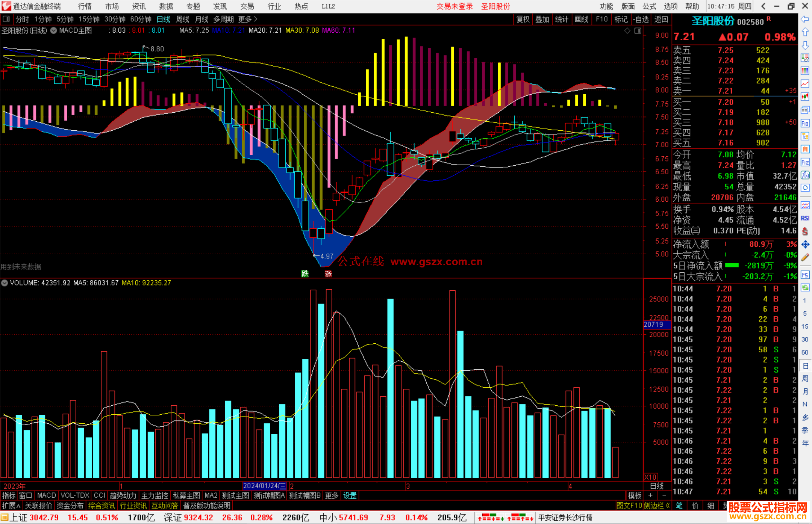This screenshot has height=524, width=812.
Task: Click the blue left arrow back icon
Action: pyautogui.click(x=805, y=19)
